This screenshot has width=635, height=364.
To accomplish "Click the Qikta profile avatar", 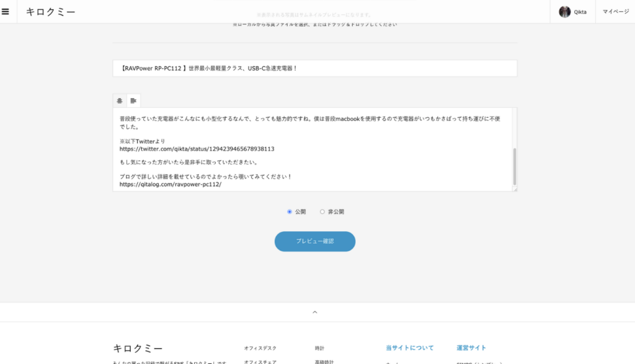I will [x=564, y=12].
